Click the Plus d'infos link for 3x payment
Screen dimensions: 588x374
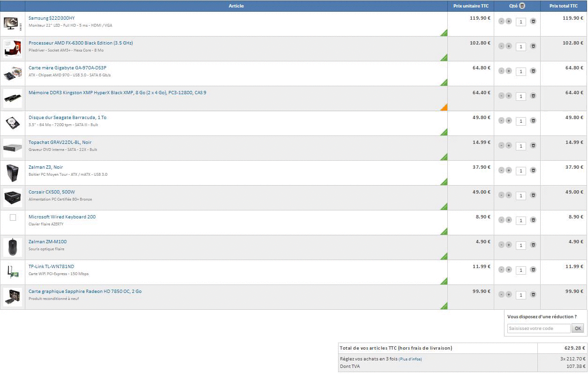coord(410,359)
